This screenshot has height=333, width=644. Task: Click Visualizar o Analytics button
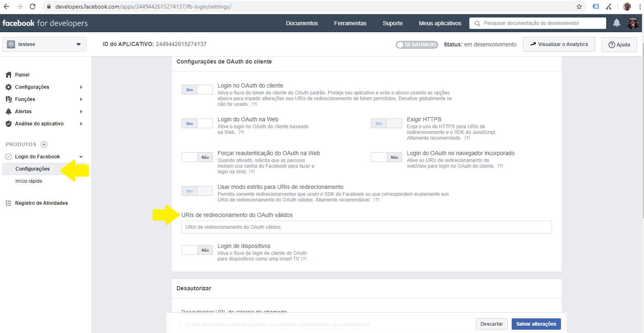point(559,44)
